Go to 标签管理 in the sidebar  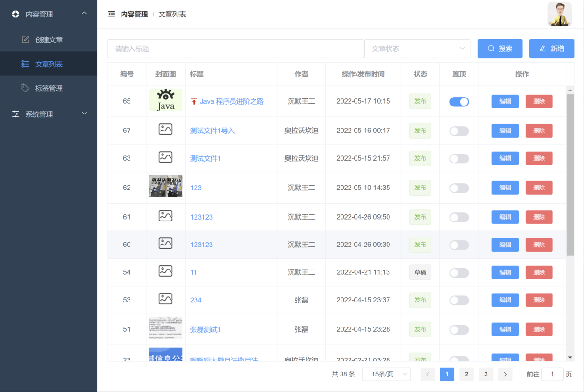coord(49,88)
